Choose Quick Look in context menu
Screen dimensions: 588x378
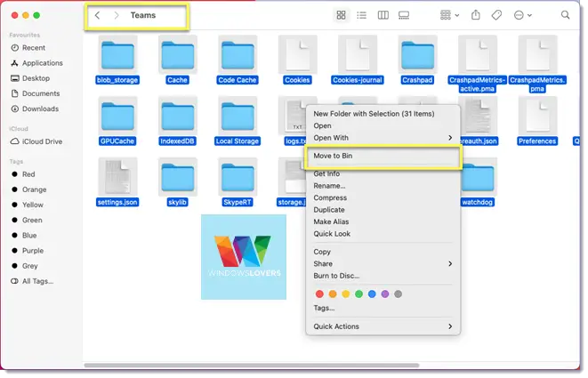383,234
